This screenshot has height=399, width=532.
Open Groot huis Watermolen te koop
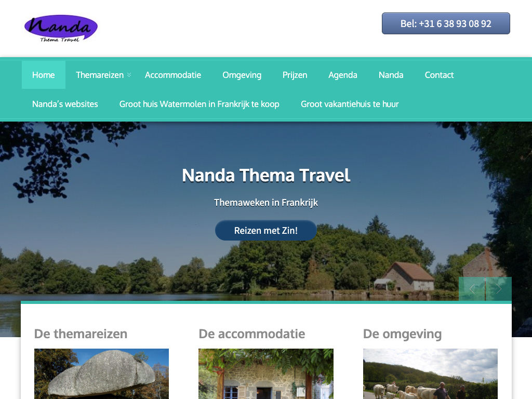pos(199,104)
